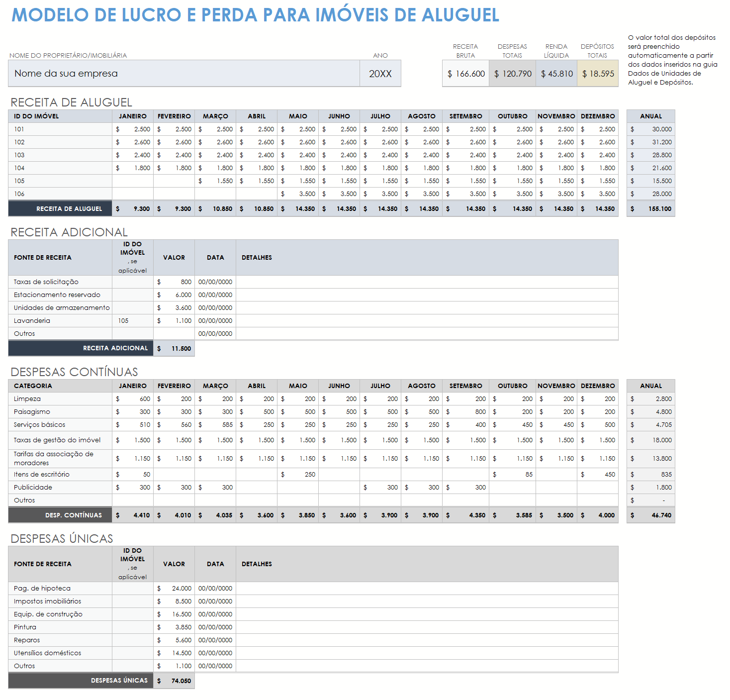Select the year cell '20XX'
Screen dimensions: 730x700
(380, 74)
